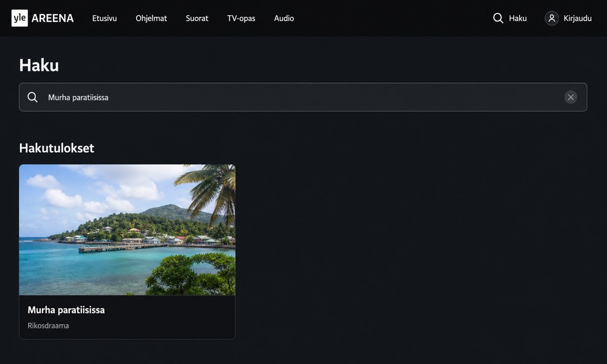Click the magnifier icon inside the search box
Screen dimensions: 607x364
[x=32, y=97]
